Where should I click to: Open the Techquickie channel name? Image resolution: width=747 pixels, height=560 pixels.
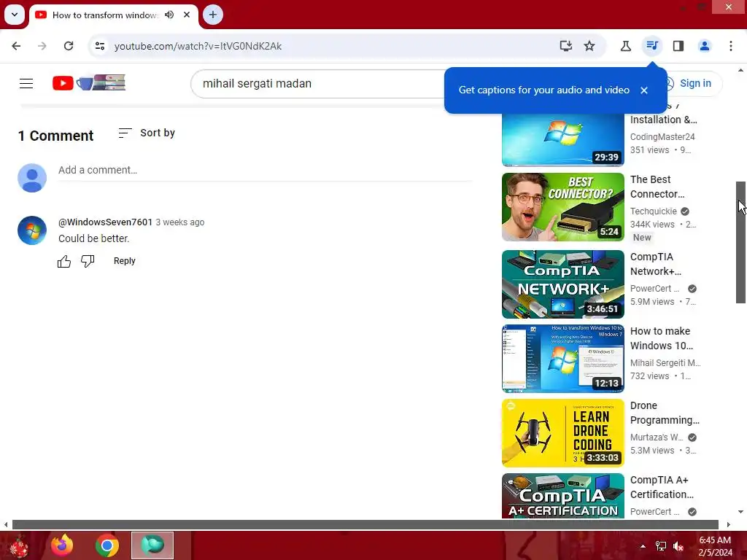[x=653, y=211]
